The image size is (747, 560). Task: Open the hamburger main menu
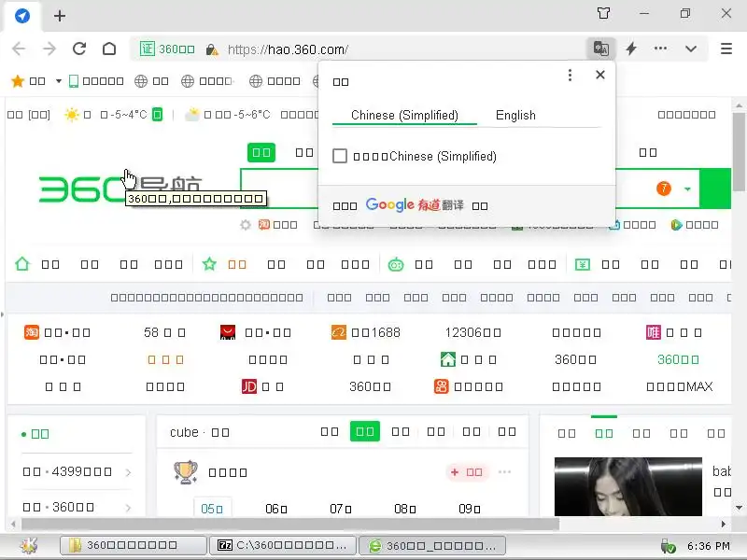tap(726, 49)
